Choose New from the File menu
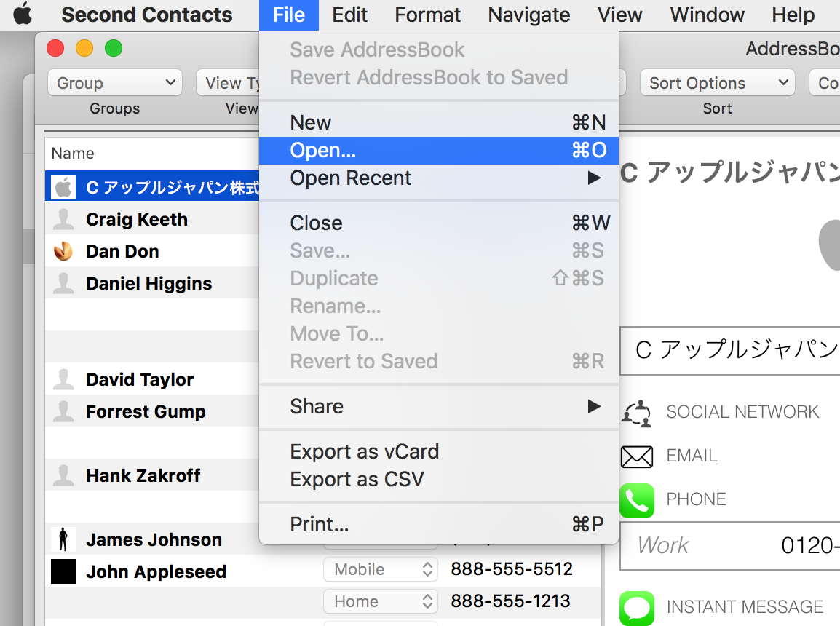Screen dimensions: 840x626 (439, 122)
